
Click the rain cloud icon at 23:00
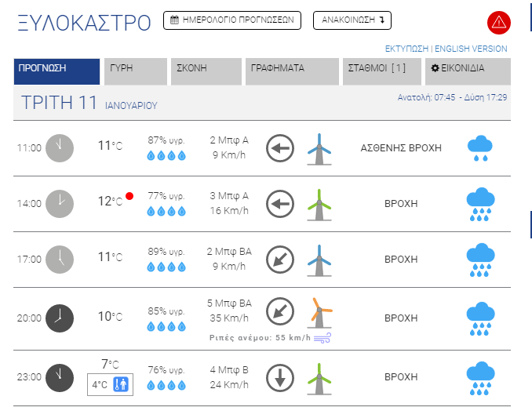click(x=479, y=376)
